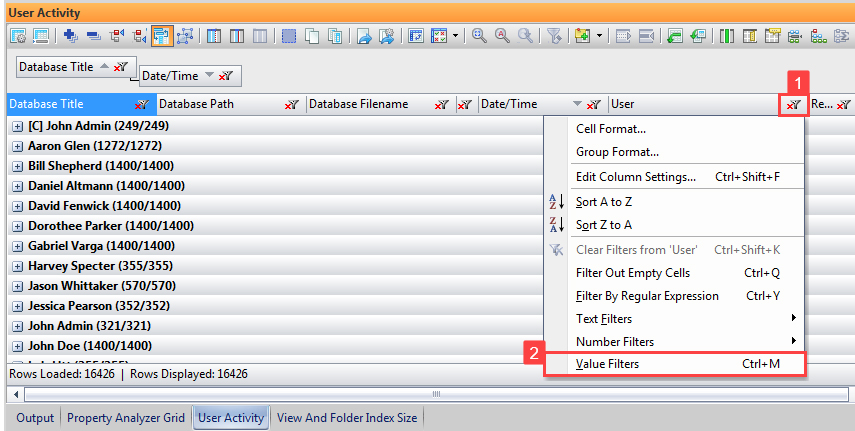Select the User Activity tab

231,418
